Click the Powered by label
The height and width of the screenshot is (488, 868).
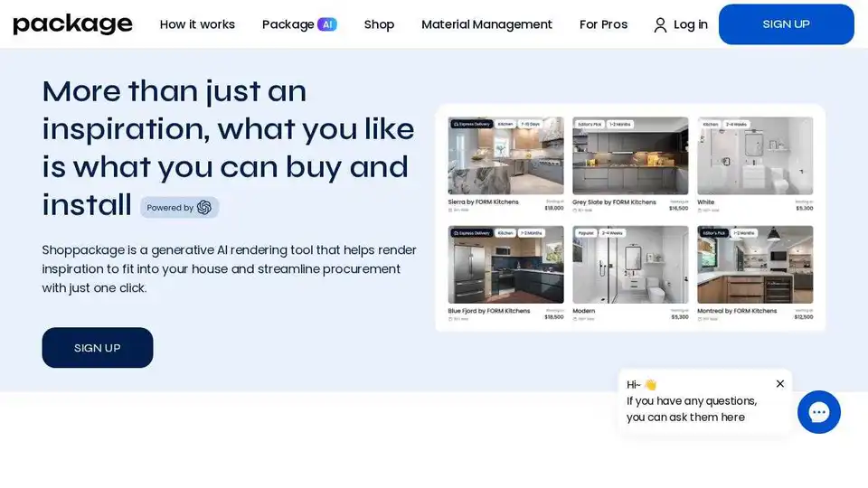(x=170, y=208)
